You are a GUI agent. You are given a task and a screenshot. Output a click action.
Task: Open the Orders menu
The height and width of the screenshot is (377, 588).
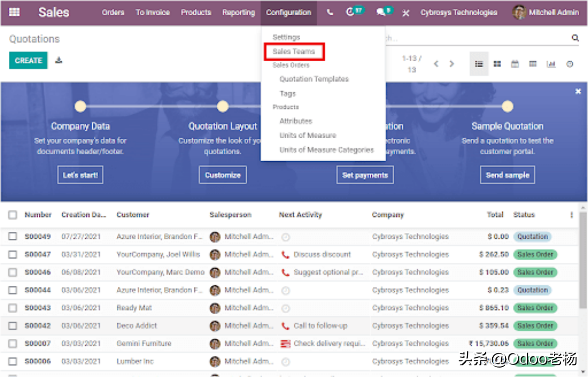(113, 13)
